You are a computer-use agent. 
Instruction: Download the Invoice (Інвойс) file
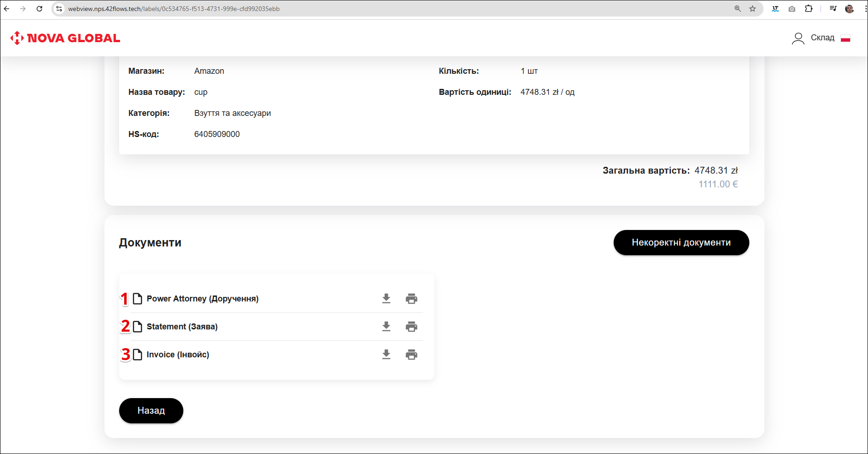coord(386,355)
